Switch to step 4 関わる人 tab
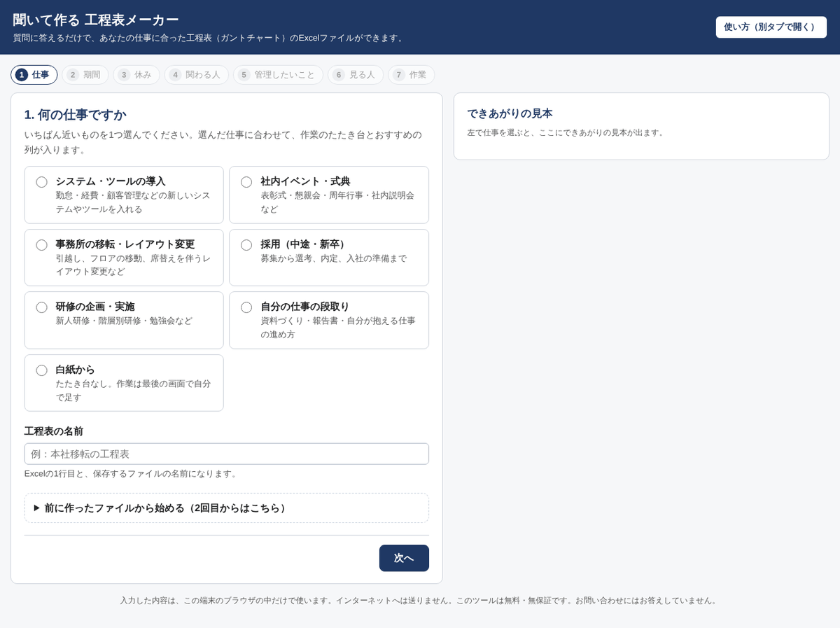The image size is (840, 628). point(197,75)
